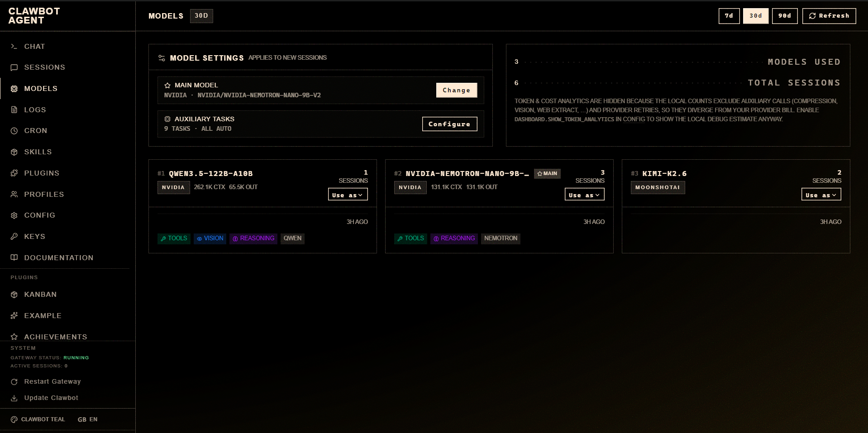Click the Reasoning tag on Nemotron card
This screenshot has width=868, height=433.
pyautogui.click(x=454, y=238)
